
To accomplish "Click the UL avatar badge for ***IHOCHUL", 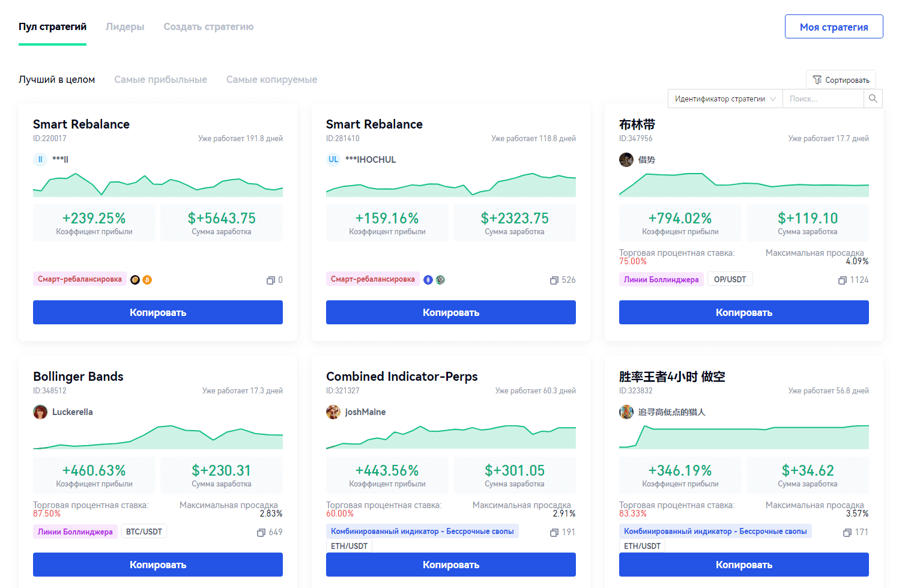I will (333, 160).
